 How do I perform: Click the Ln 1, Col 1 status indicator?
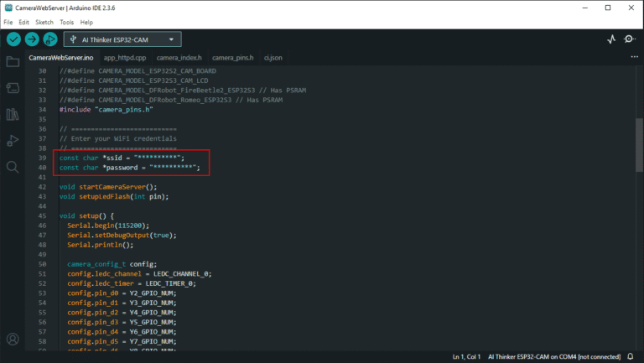pos(466,356)
